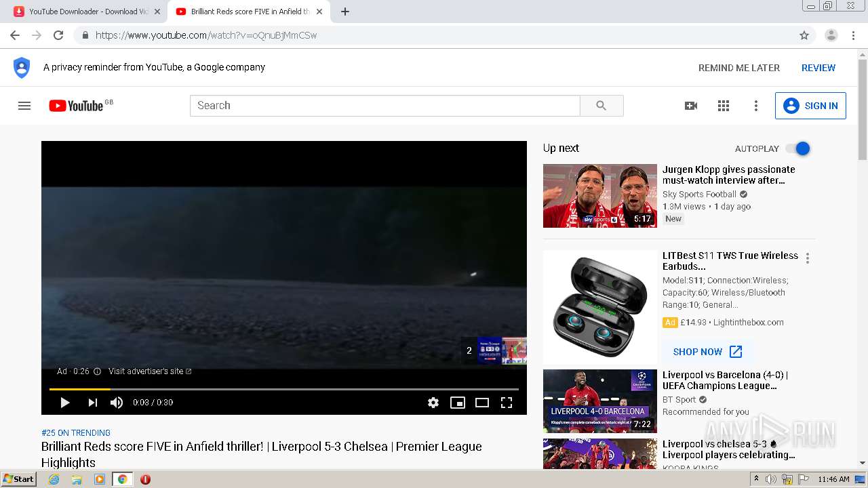Click the Search input field
The height and width of the screenshot is (488, 868).
tap(385, 106)
